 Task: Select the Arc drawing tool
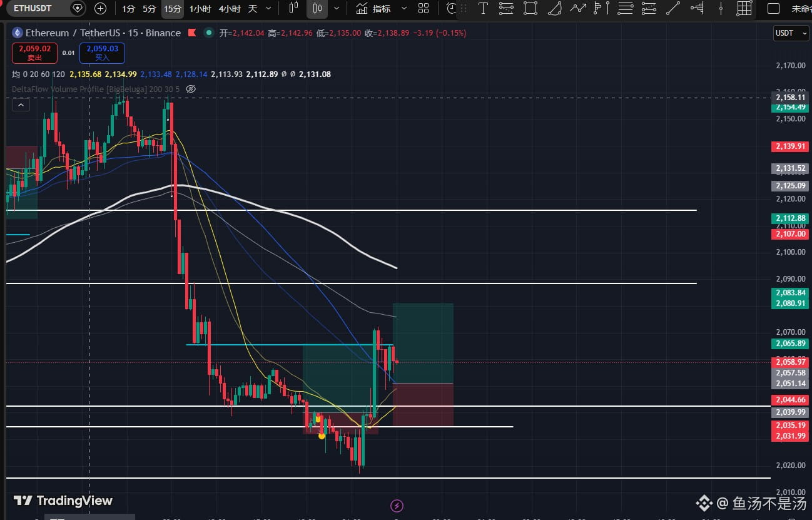click(x=554, y=9)
